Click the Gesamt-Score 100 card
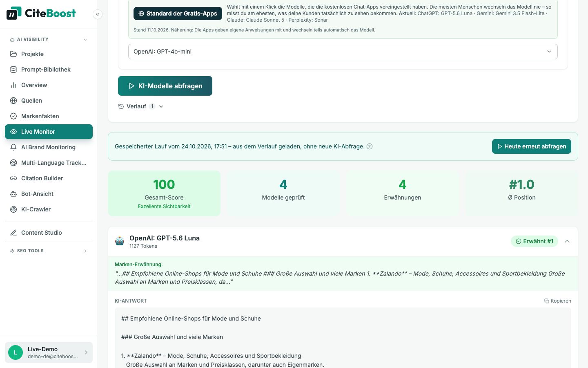Screen dimensions: 588x368 164,193
